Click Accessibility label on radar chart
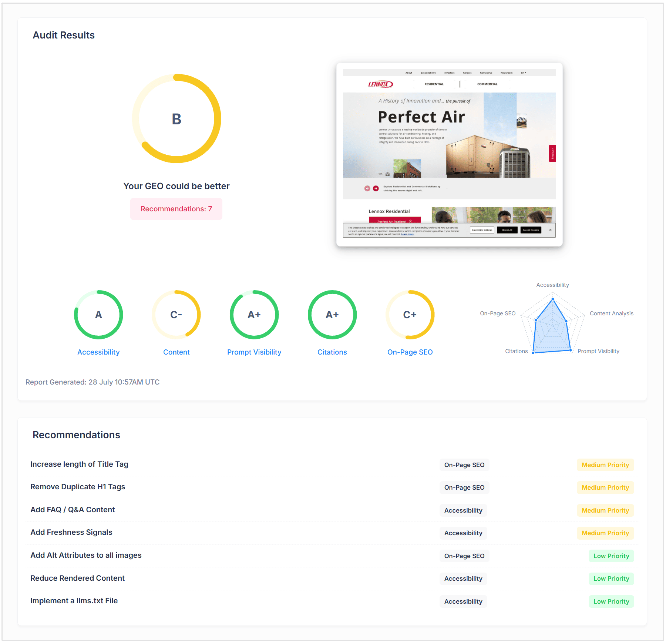This screenshot has width=666, height=644. (x=552, y=285)
